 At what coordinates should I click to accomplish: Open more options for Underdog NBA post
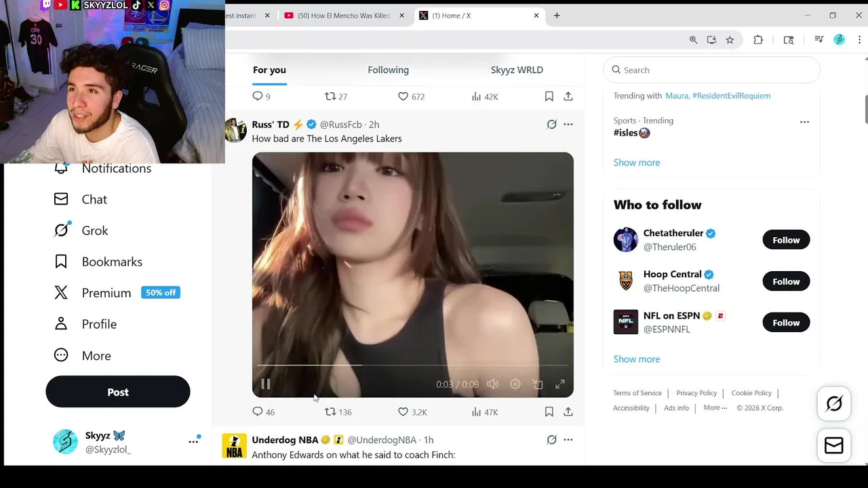coord(568,440)
